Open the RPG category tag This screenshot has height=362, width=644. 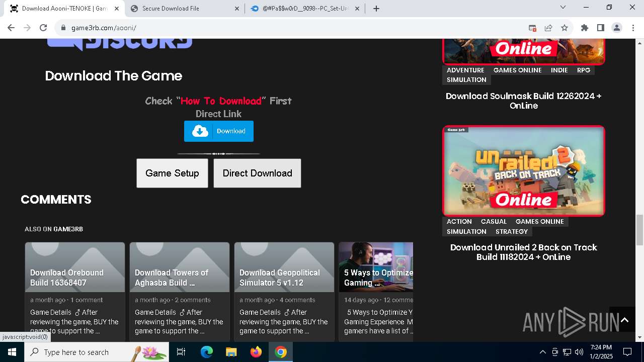click(584, 70)
